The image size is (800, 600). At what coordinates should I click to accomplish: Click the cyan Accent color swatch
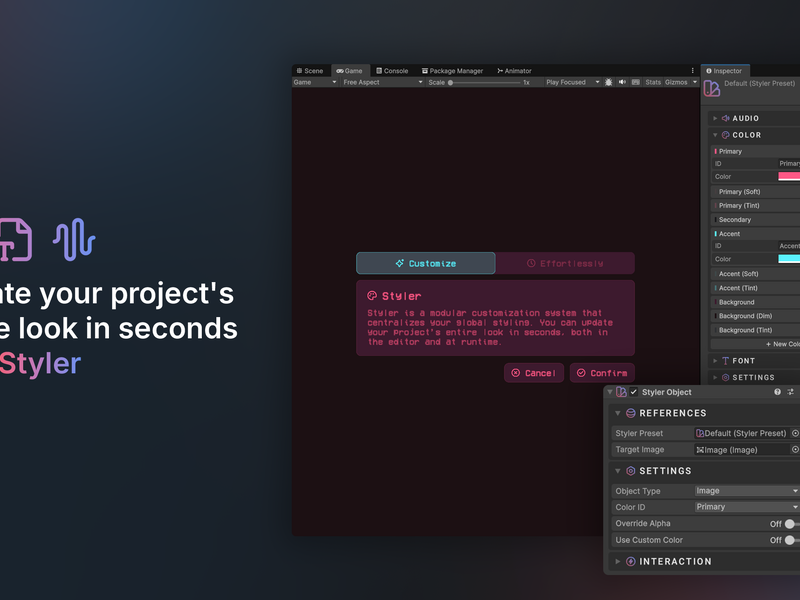[x=789, y=259]
